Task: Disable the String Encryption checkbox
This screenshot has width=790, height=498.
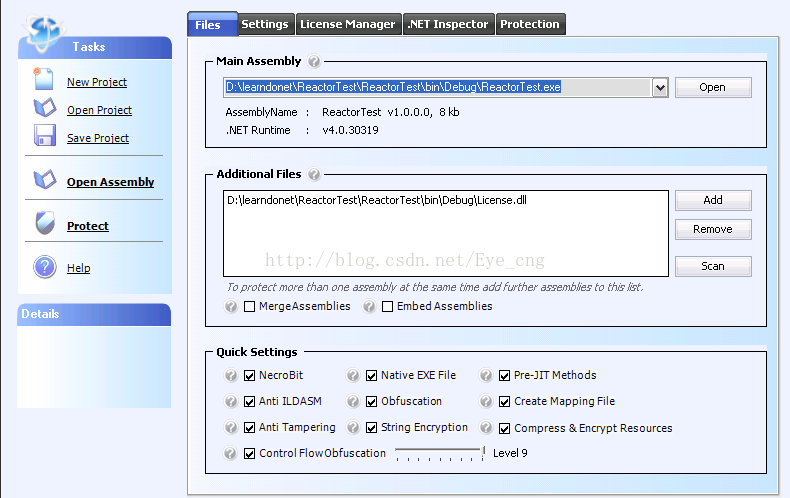Action: (x=371, y=428)
